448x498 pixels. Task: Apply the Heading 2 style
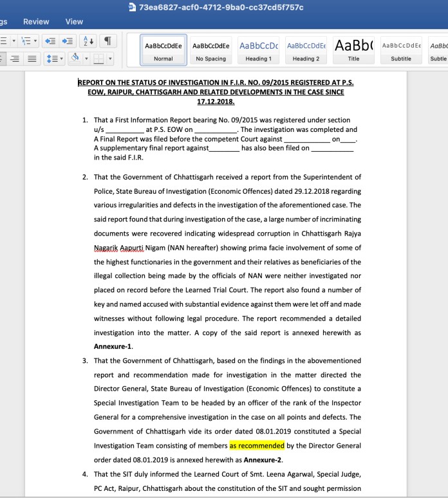[306, 50]
